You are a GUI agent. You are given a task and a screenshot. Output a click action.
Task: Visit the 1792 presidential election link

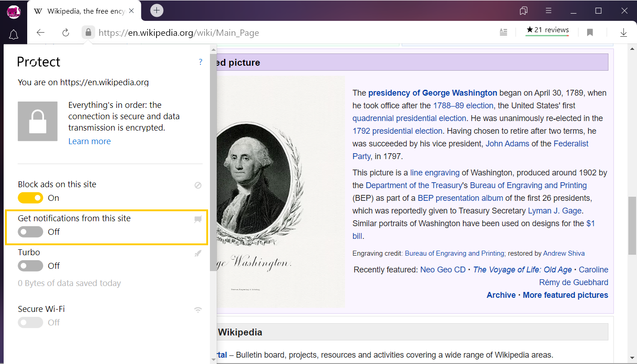click(x=398, y=131)
